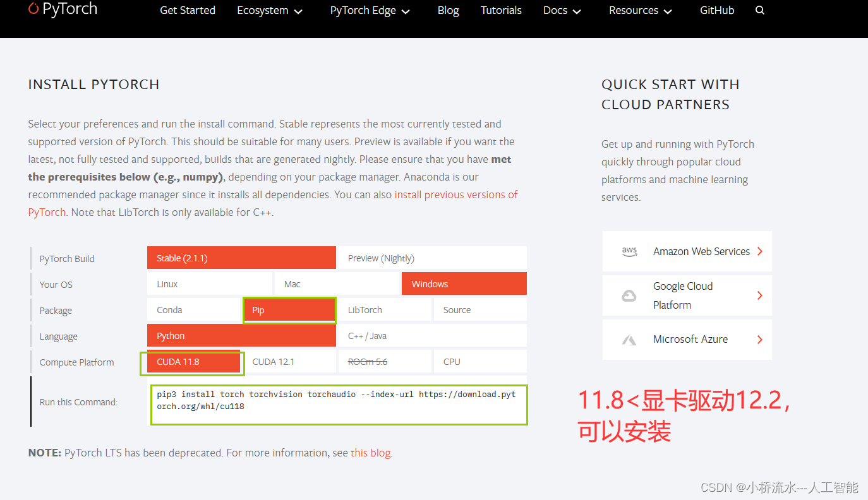
Task: Choose ROCm 5.6 compute platform
Action: tap(385, 362)
